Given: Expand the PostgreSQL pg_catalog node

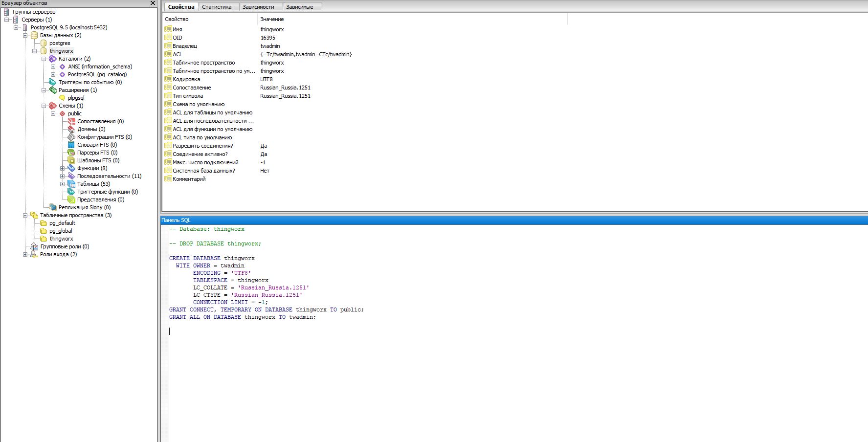Looking at the screenshot, I should (53, 74).
